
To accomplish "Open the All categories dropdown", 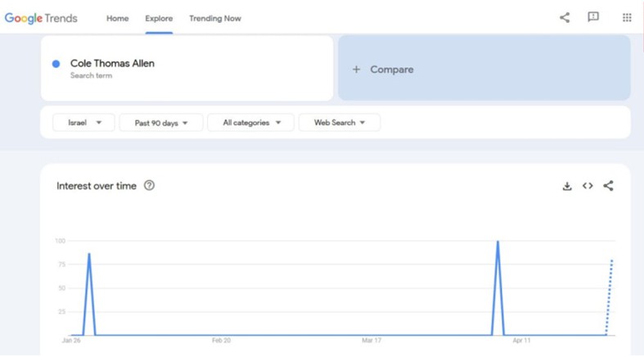I will (251, 123).
